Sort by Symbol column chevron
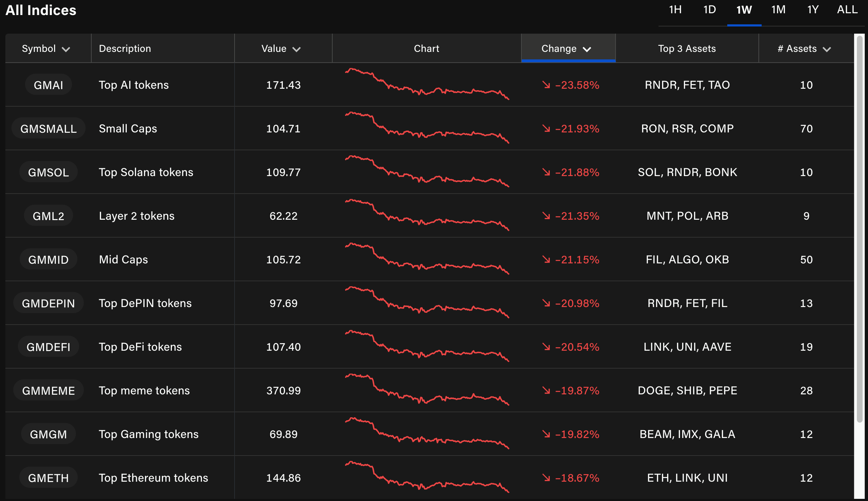 pyautogui.click(x=66, y=49)
